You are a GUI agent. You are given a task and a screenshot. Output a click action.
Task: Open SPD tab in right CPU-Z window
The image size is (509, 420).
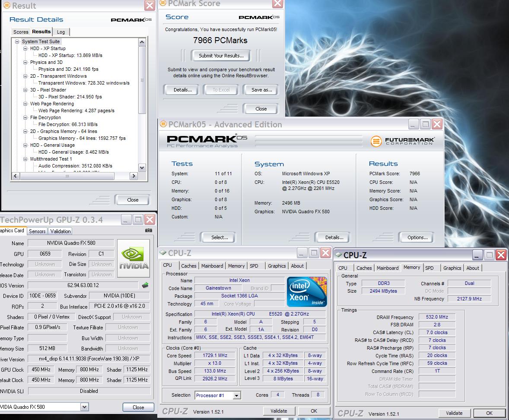[x=429, y=268]
